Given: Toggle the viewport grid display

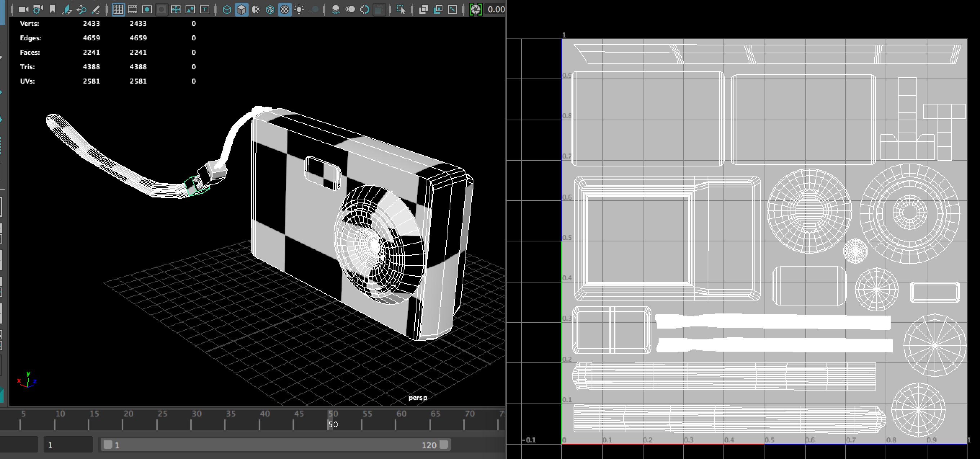Looking at the screenshot, I should tap(118, 9).
